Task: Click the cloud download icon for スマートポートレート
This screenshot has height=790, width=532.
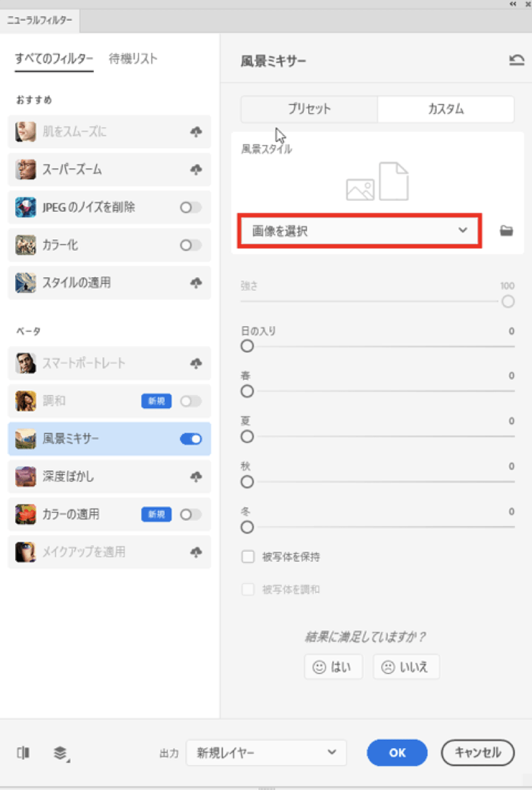Action: (196, 363)
